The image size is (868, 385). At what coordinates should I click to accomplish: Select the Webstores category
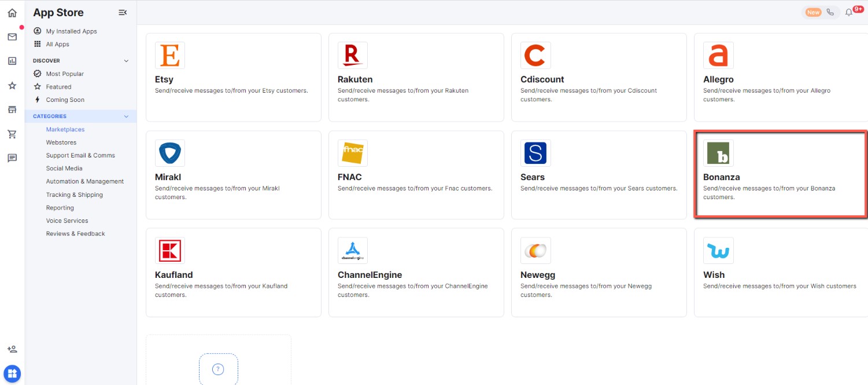(x=61, y=142)
